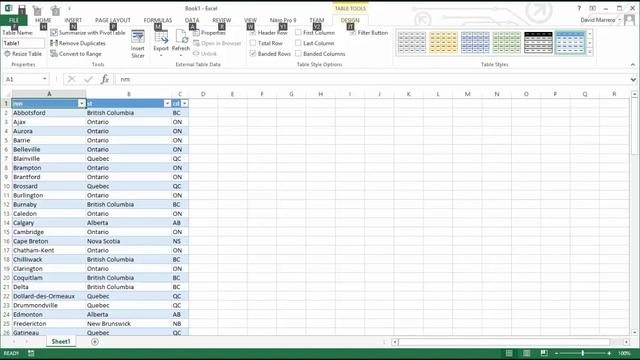Image resolution: width=640 pixels, height=360 pixels.
Task: Click the Save icon in quick access toolbar
Action: (22, 9)
